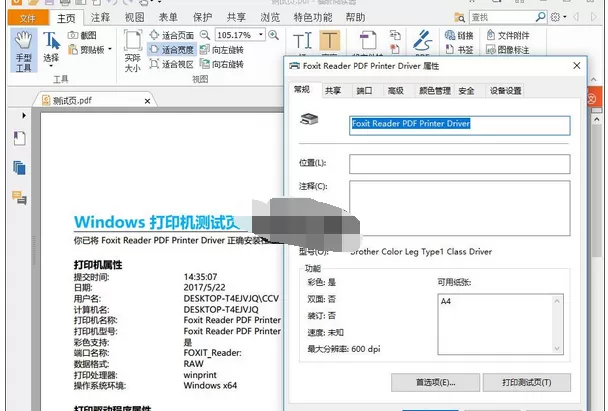Screen dimensions: 608x411
Task: Click 适合宽度 fit width
Action: pyautogui.click(x=171, y=50)
